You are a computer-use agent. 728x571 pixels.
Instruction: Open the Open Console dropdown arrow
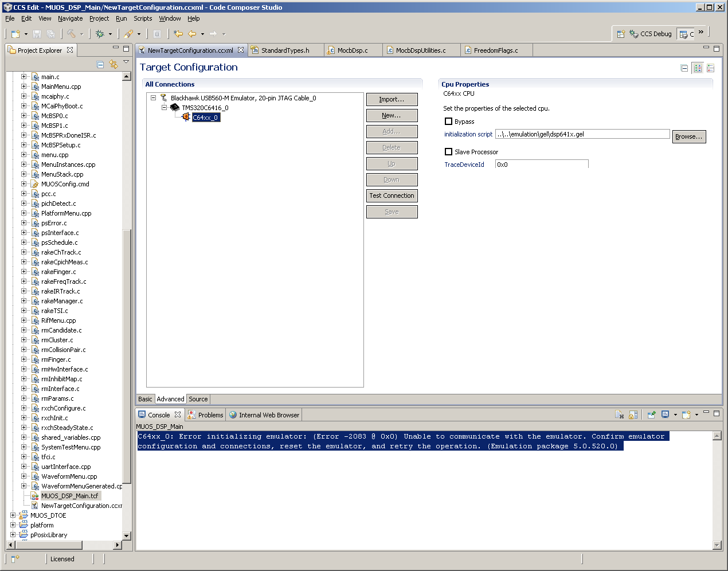(696, 414)
